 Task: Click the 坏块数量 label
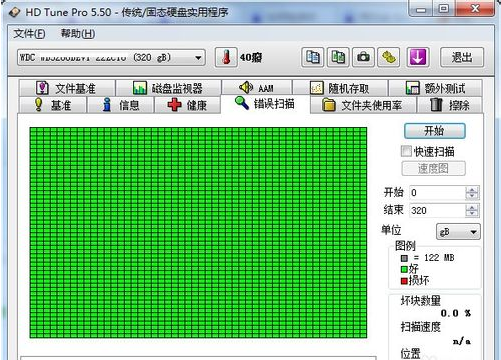(421, 300)
